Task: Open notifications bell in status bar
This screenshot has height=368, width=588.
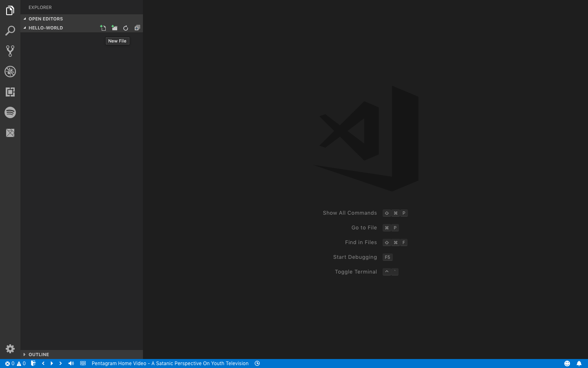Action: pyautogui.click(x=579, y=364)
